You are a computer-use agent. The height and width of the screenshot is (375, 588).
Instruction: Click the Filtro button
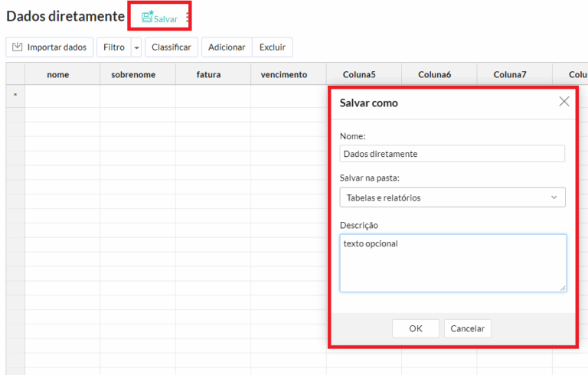click(114, 47)
